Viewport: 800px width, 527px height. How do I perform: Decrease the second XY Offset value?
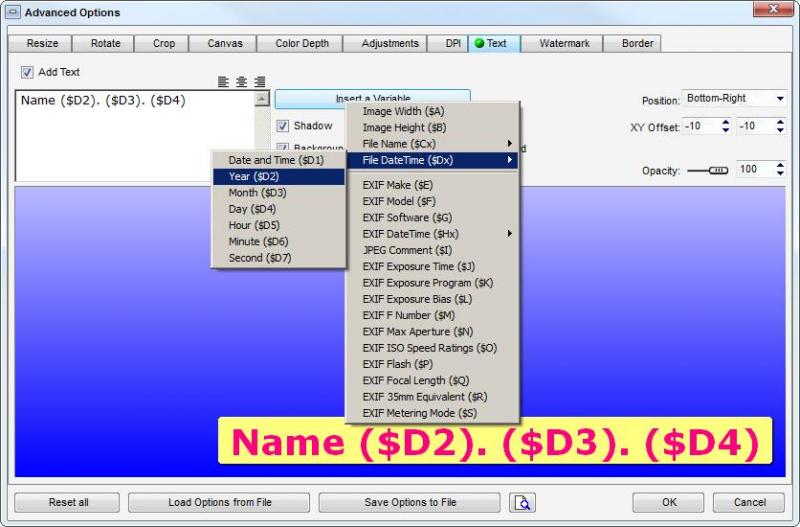(x=780, y=130)
